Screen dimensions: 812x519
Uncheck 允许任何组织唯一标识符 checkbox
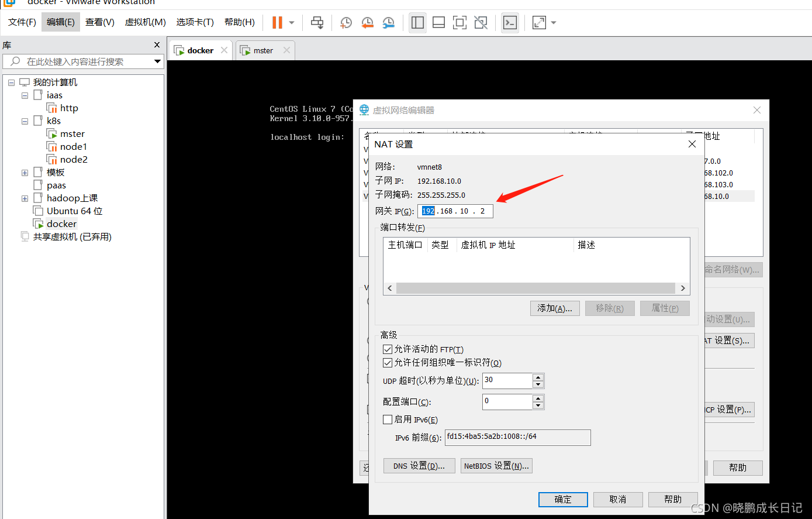coord(388,363)
